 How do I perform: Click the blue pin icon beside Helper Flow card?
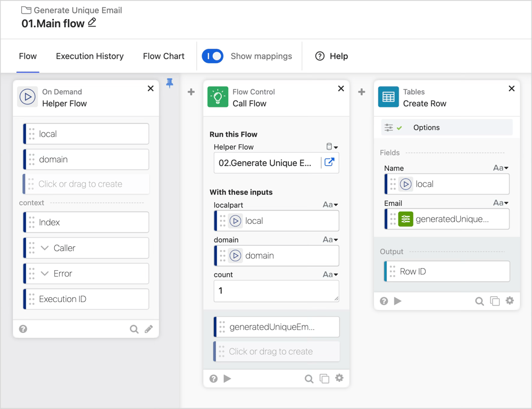[x=170, y=83]
